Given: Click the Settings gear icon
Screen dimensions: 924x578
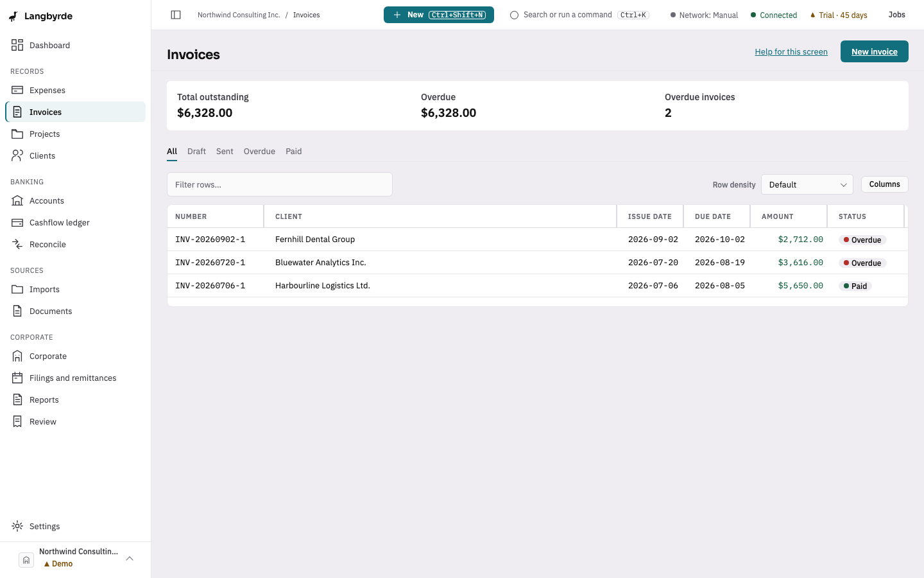Looking at the screenshot, I should click(17, 526).
